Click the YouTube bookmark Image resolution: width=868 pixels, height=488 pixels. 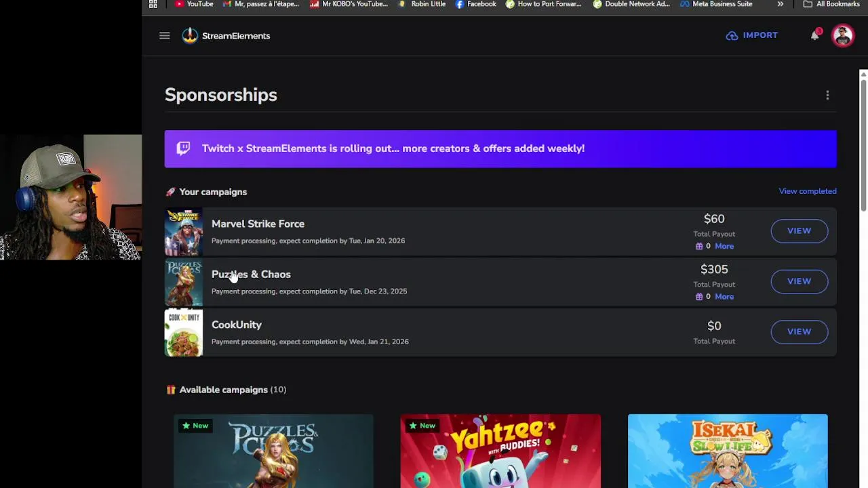tap(194, 4)
